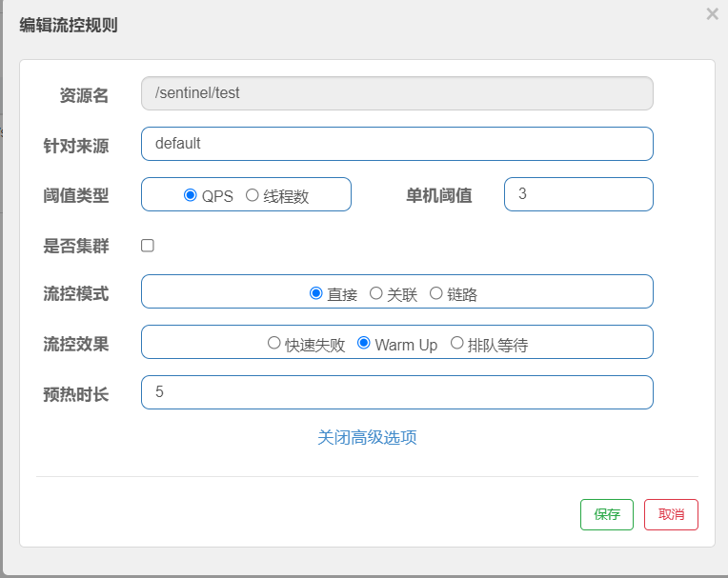Click the 针对来源 label text
Screen dimensions: 728x578
click(x=76, y=146)
